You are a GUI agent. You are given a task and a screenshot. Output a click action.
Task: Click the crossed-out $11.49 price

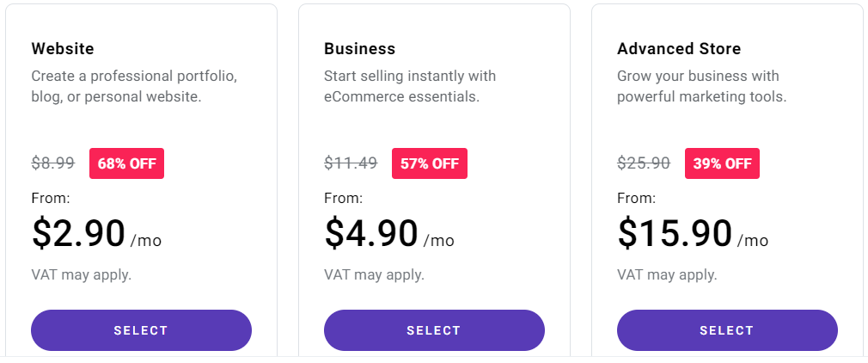coord(351,163)
